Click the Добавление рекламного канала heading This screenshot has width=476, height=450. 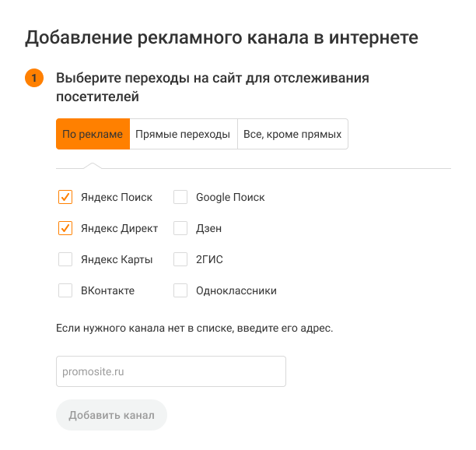pos(222,37)
